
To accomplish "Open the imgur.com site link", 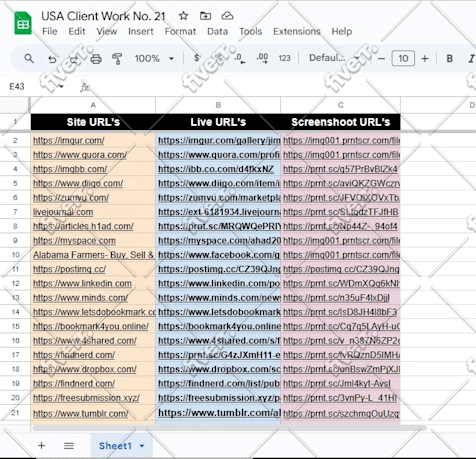I will 69,141.
